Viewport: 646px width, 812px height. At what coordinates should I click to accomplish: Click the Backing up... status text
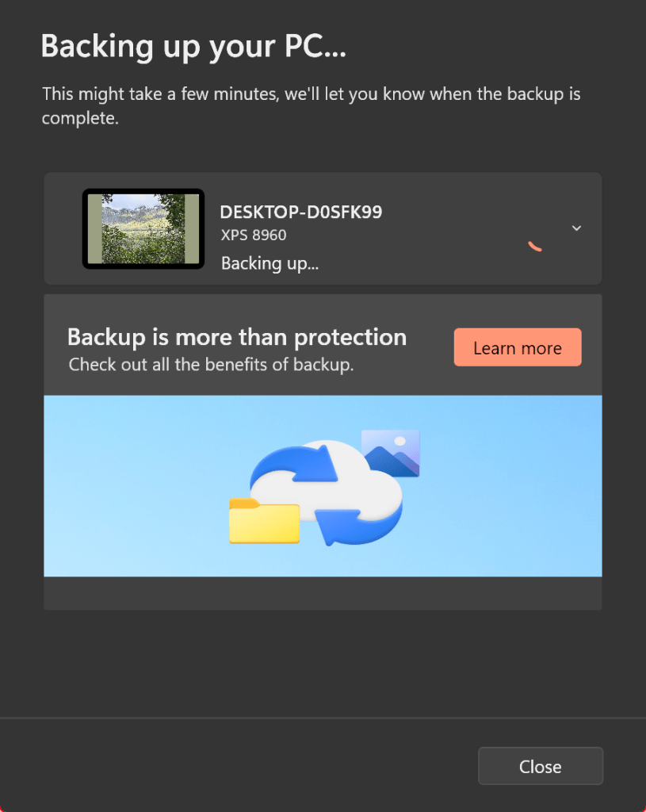click(x=269, y=262)
